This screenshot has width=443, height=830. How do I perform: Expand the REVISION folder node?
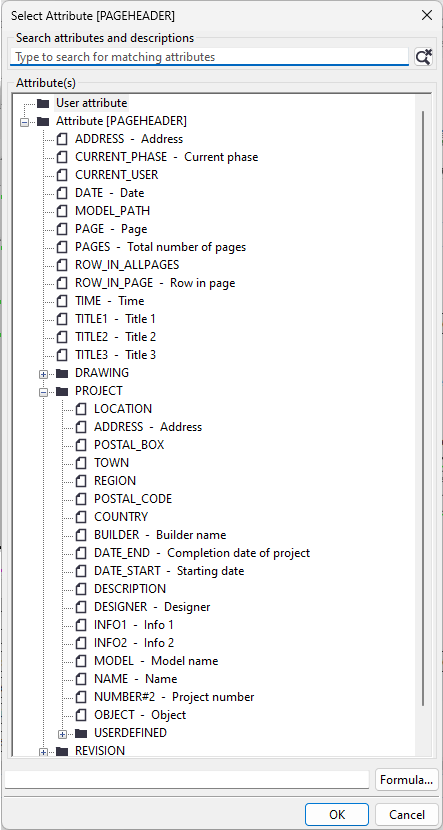[x=43, y=752]
